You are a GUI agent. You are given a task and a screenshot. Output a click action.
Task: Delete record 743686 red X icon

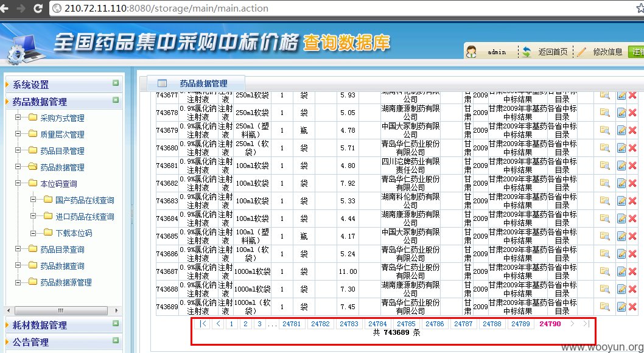click(632, 254)
